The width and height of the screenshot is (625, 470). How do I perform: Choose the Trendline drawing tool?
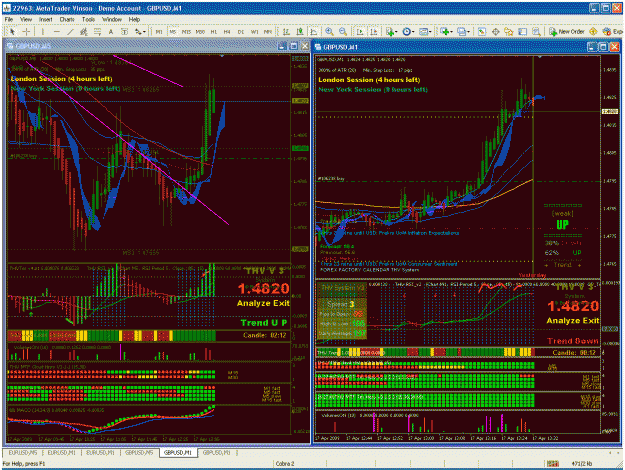[70, 31]
